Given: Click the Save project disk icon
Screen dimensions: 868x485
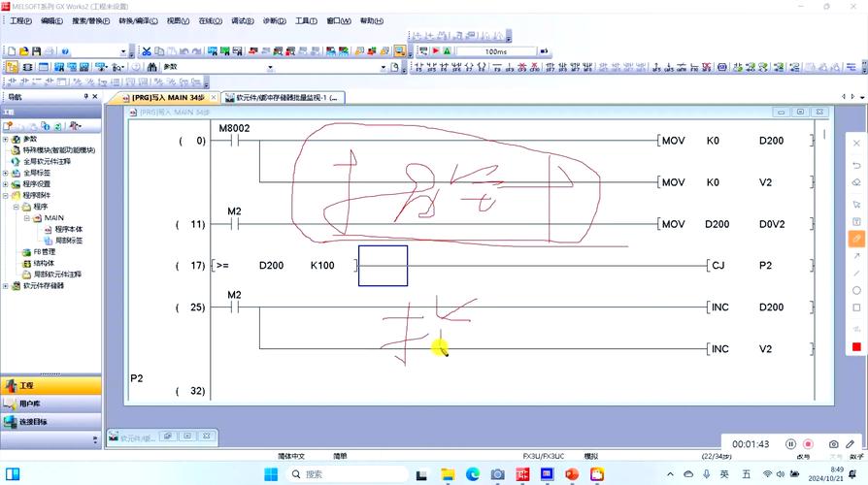Looking at the screenshot, I should pyautogui.click(x=37, y=51).
